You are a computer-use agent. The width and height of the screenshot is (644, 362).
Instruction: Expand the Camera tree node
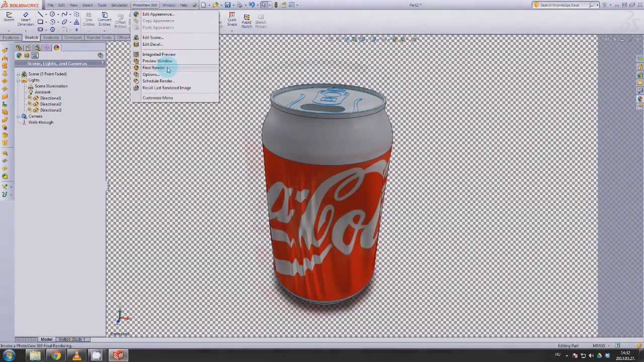coord(19,116)
